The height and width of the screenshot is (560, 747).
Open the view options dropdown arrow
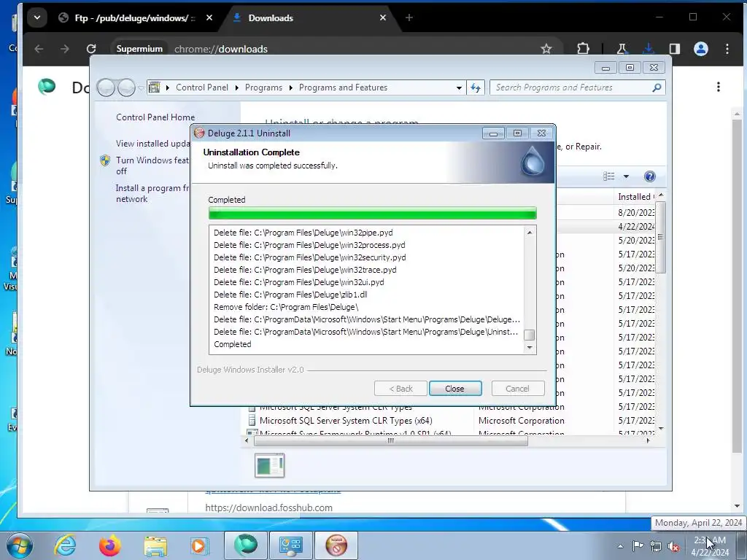(626, 176)
